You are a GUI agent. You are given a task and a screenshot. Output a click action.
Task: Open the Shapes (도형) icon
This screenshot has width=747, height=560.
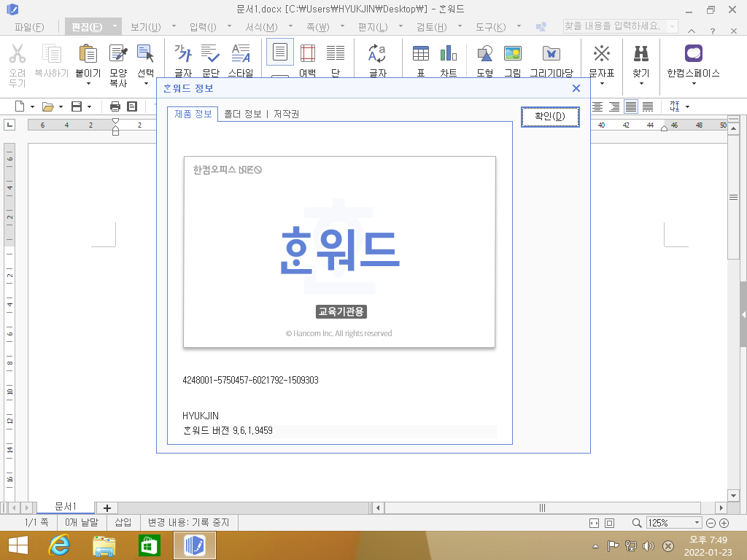(x=485, y=53)
